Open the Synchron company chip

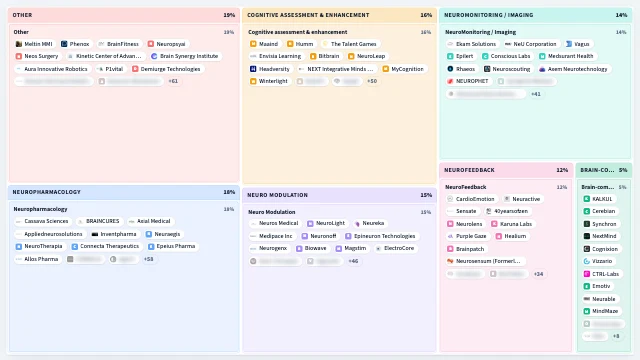[x=600, y=224]
